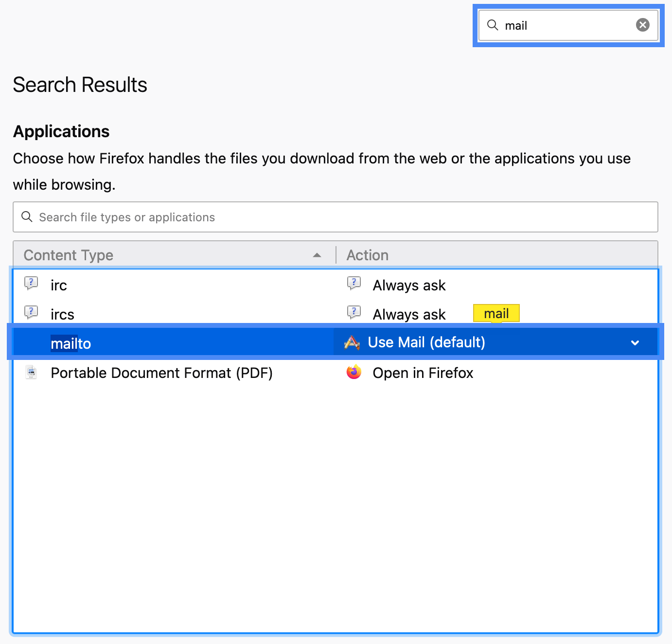Click the file types search input field
Image resolution: width=672 pixels, height=644 pixels.
click(x=195, y=217)
